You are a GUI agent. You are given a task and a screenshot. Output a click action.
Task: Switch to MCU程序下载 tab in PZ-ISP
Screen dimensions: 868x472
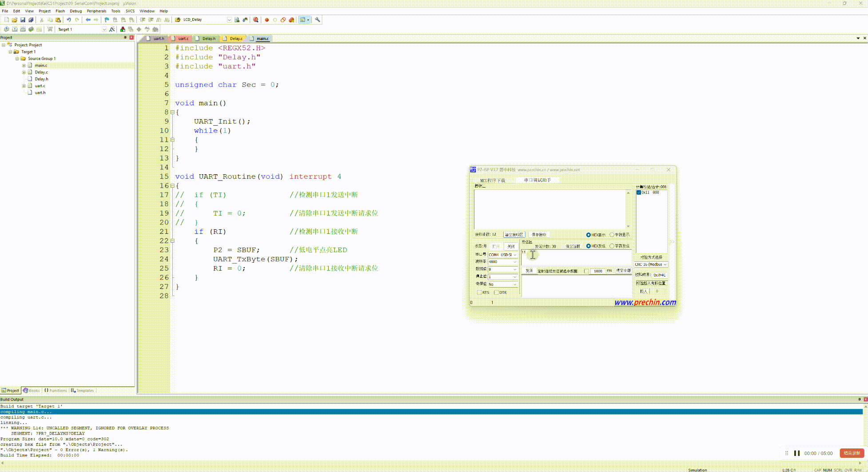(x=493, y=180)
